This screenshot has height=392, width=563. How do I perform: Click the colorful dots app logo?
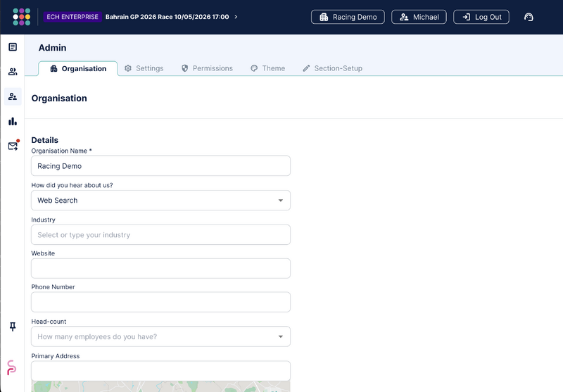pyautogui.click(x=22, y=17)
